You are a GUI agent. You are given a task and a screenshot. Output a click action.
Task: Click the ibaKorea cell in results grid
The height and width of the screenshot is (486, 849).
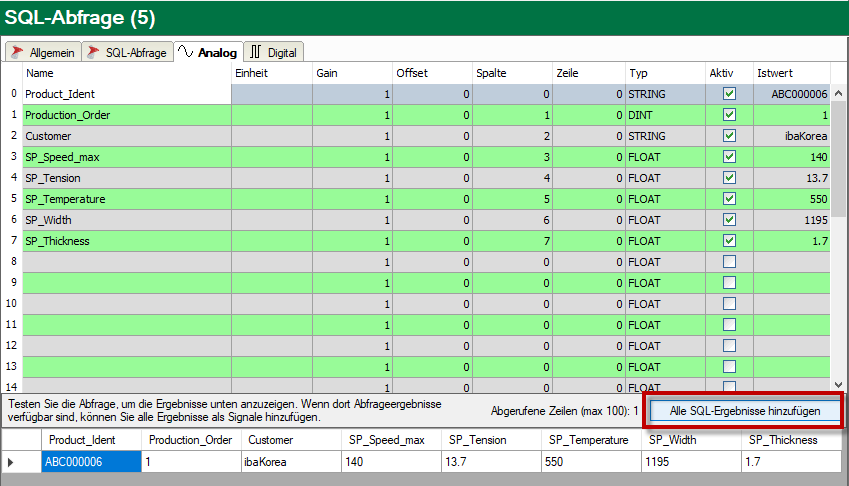[291, 462]
